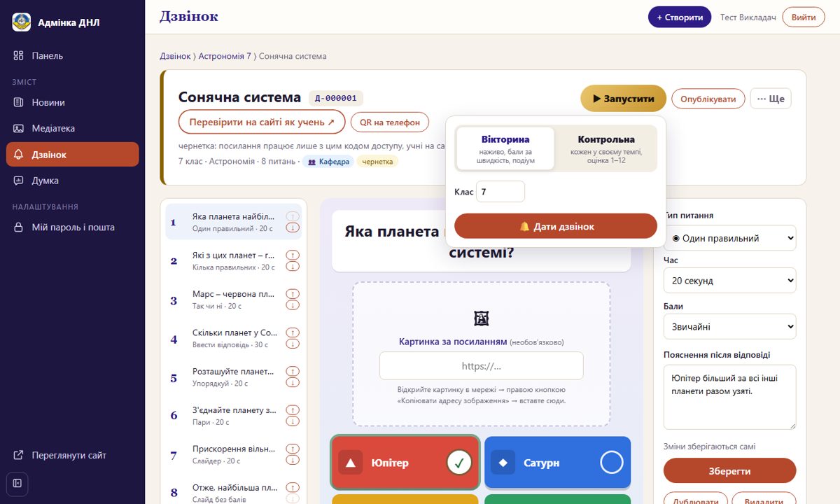Unmark Юпітер as the correct answer
The width and height of the screenshot is (840, 504).
460,462
